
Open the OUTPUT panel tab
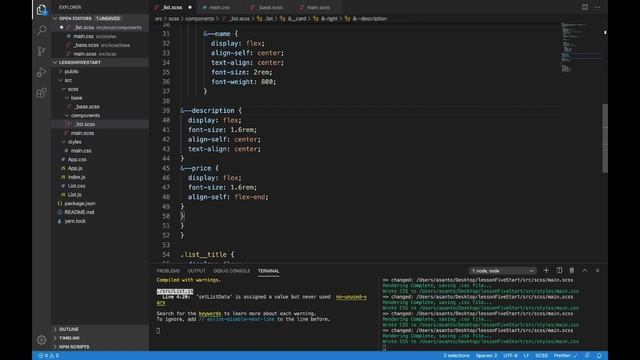click(196, 271)
